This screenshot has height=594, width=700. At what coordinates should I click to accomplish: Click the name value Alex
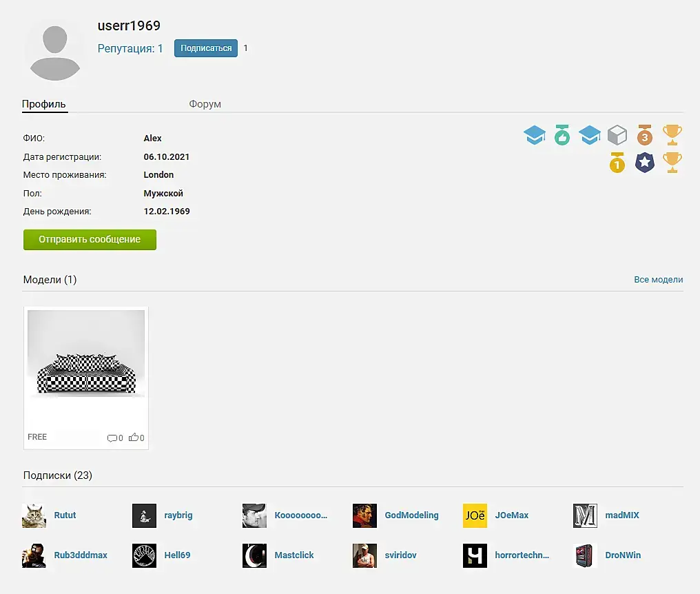(153, 139)
